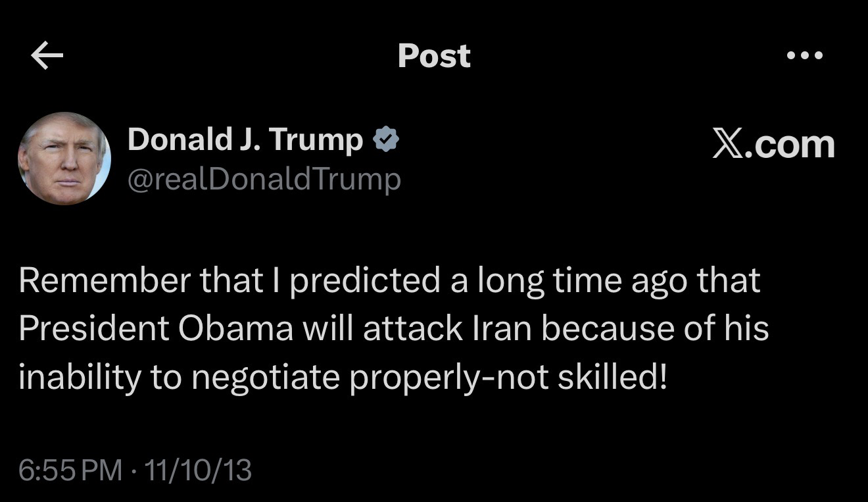The width and height of the screenshot is (868, 502).
Task: Open the account's profile picture
Action: coord(64,158)
